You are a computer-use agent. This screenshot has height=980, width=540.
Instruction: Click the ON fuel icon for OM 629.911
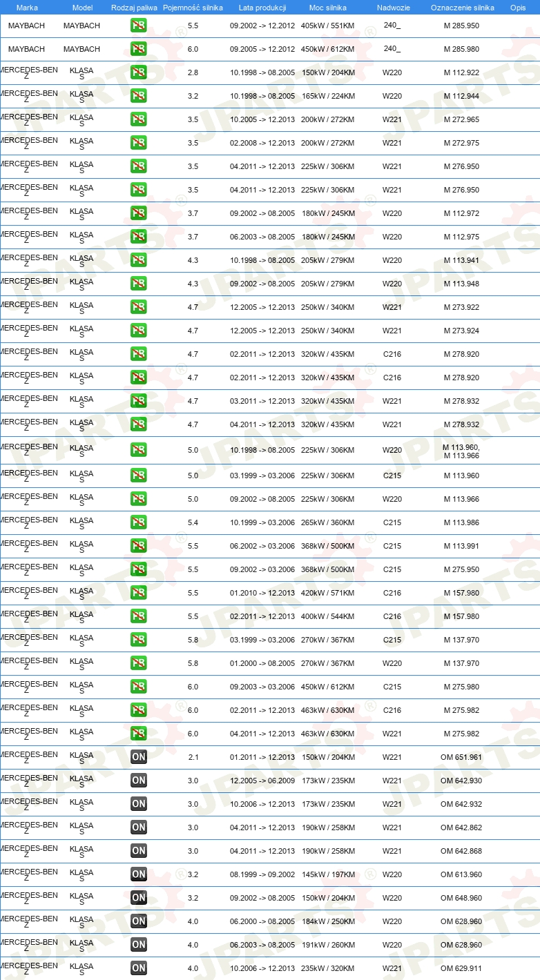(x=139, y=969)
